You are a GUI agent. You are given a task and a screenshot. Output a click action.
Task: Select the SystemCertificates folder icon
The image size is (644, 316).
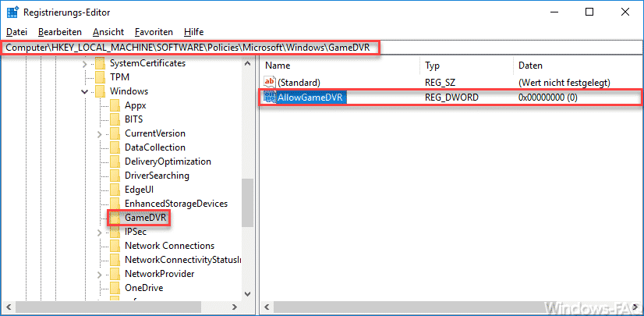point(101,63)
